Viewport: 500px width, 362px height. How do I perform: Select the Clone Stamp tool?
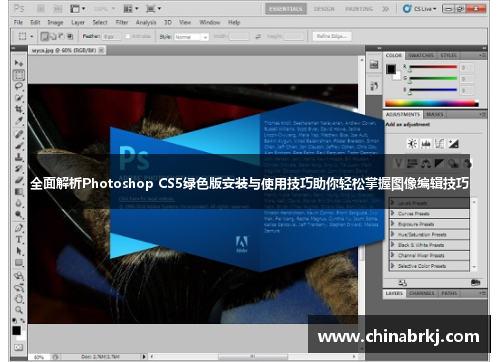(19, 157)
